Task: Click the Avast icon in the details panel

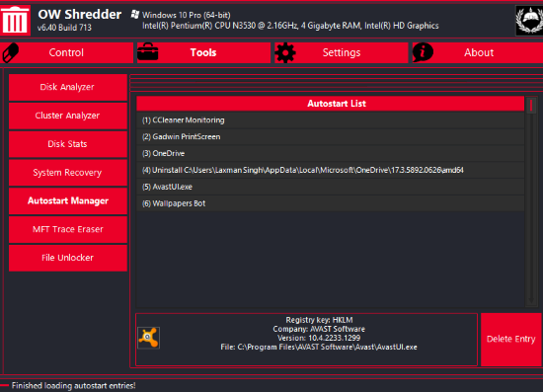Action: [x=148, y=338]
